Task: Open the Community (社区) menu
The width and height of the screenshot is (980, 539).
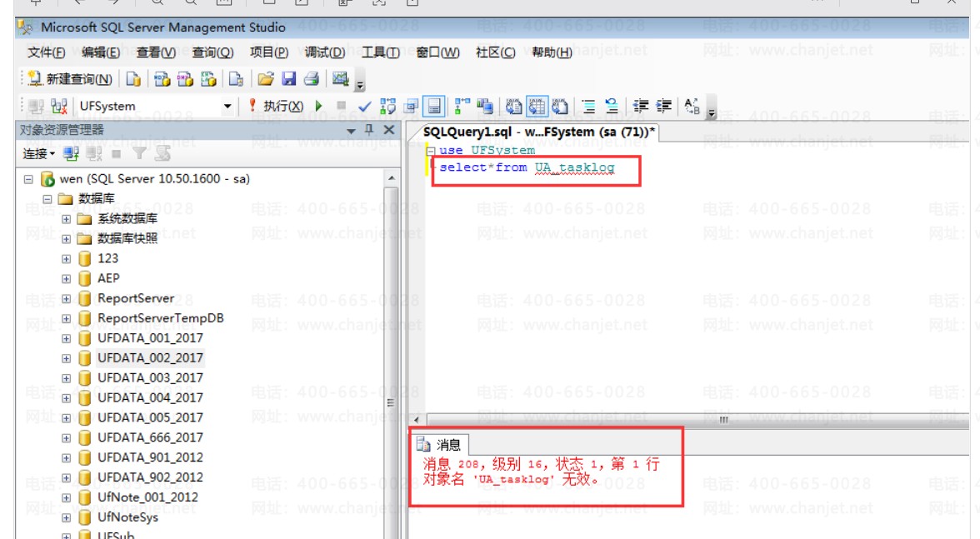Action: (x=495, y=52)
